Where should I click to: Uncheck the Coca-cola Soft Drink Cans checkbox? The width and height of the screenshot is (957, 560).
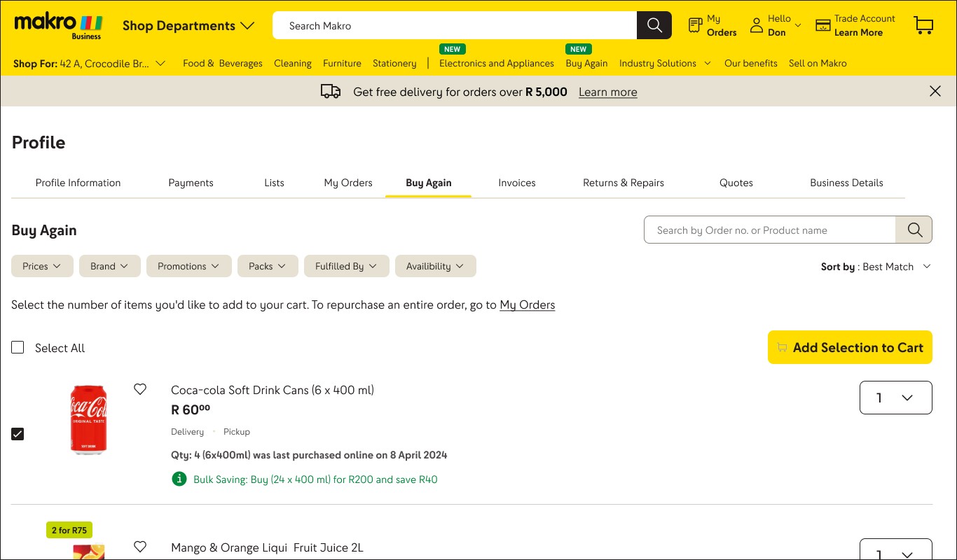(18, 434)
